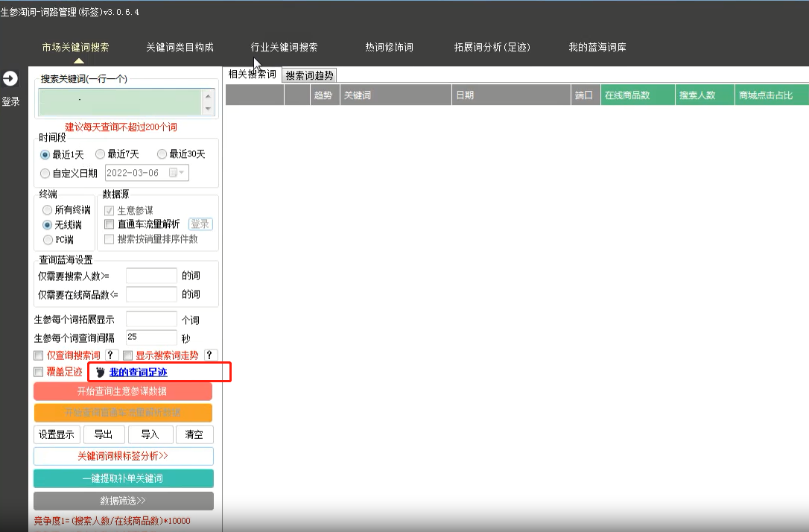This screenshot has height=532, width=809.
Task: Check 仅查询搜索词 option
Action: point(38,355)
